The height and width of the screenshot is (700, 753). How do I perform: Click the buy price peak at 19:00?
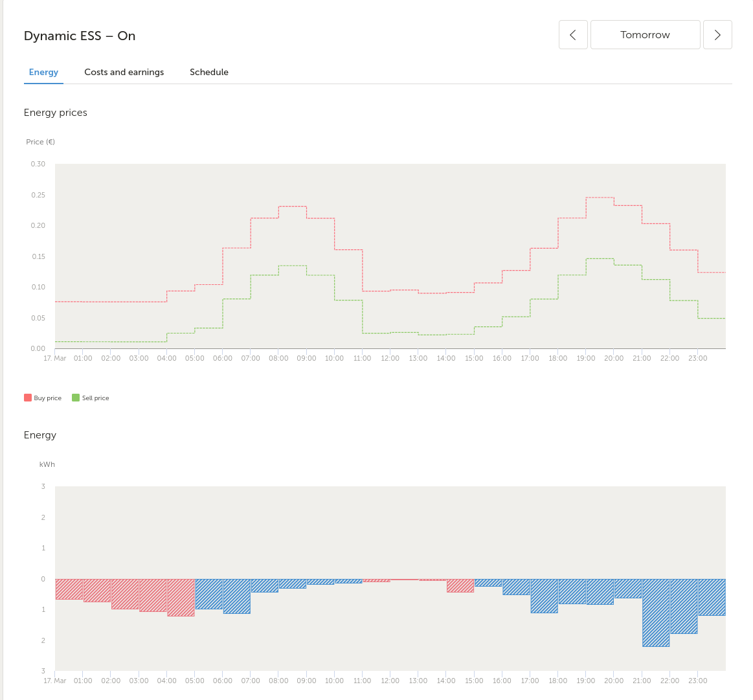600,198
